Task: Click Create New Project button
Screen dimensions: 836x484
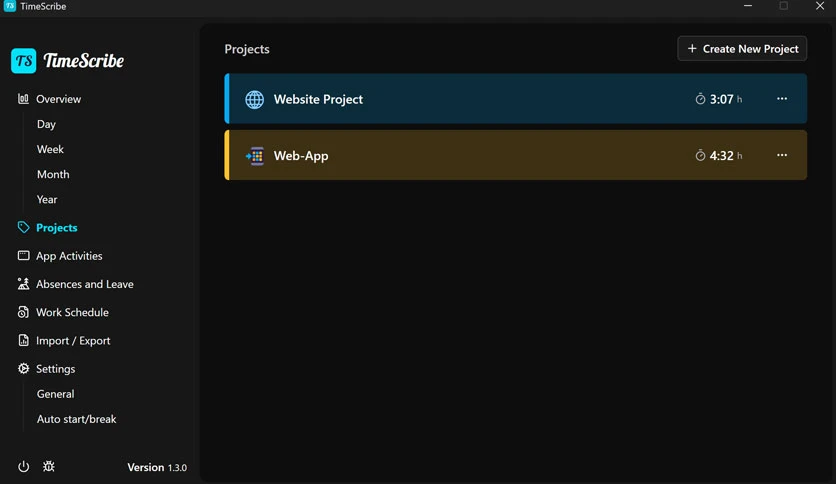Action: 742,49
